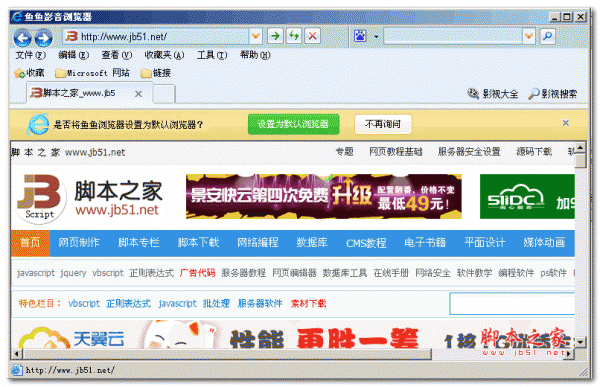Click the 网页教程基础 top link
This screenshot has width=600, height=387.
coord(396,152)
